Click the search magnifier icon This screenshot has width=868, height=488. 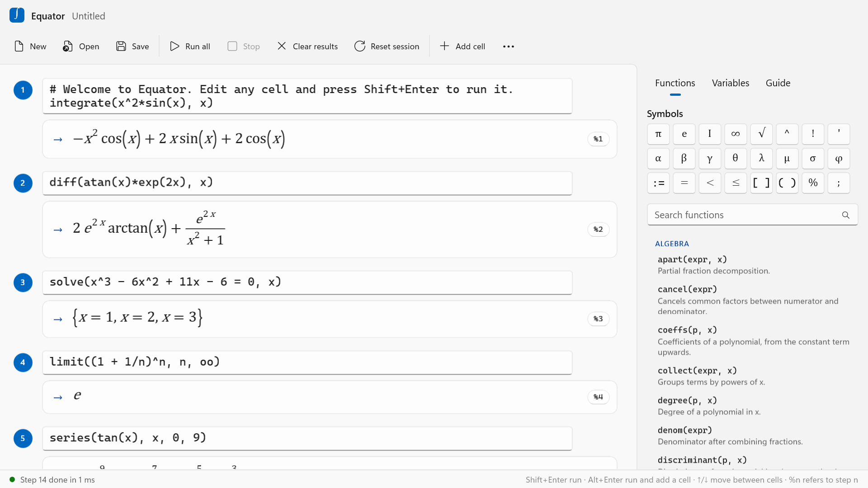[x=846, y=215]
